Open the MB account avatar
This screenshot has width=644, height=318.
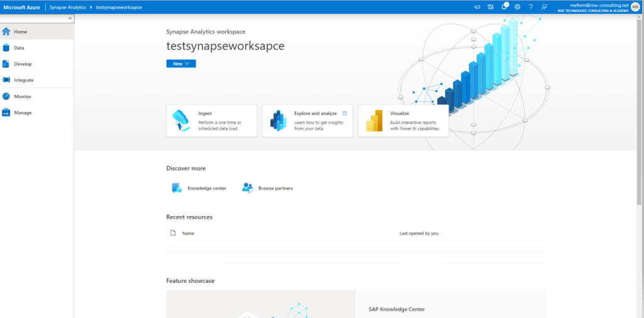(635, 6)
